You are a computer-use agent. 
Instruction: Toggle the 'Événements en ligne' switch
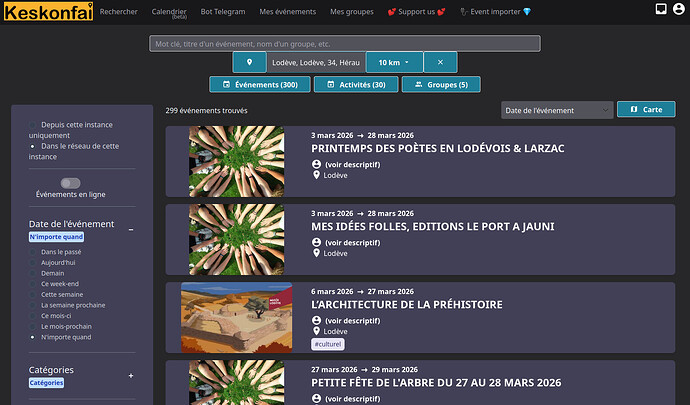[x=70, y=183]
